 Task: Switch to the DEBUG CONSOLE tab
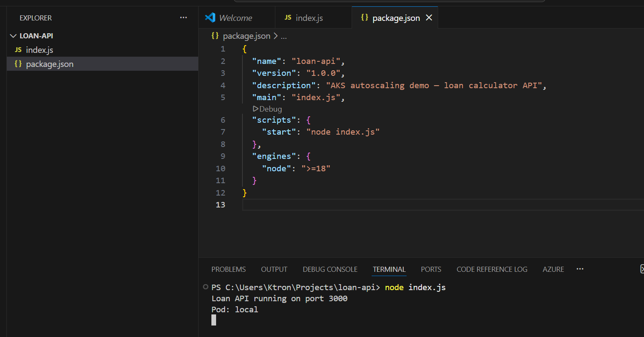click(330, 269)
